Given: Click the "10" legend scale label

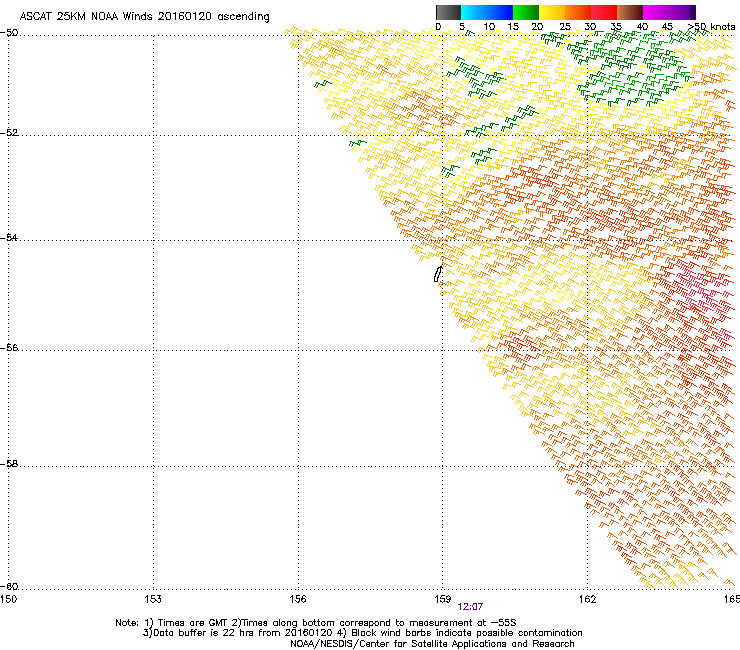Looking at the screenshot, I should pyautogui.click(x=489, y=27).
